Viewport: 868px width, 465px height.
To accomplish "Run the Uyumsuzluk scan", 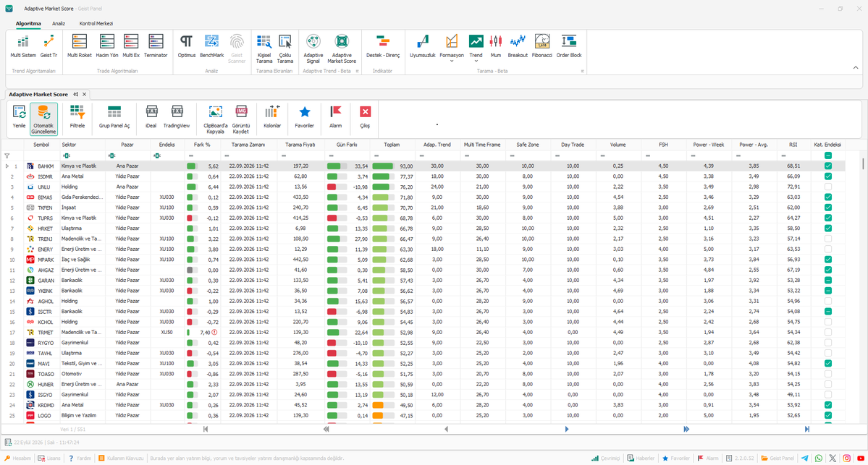I will (x=422, y=47).
